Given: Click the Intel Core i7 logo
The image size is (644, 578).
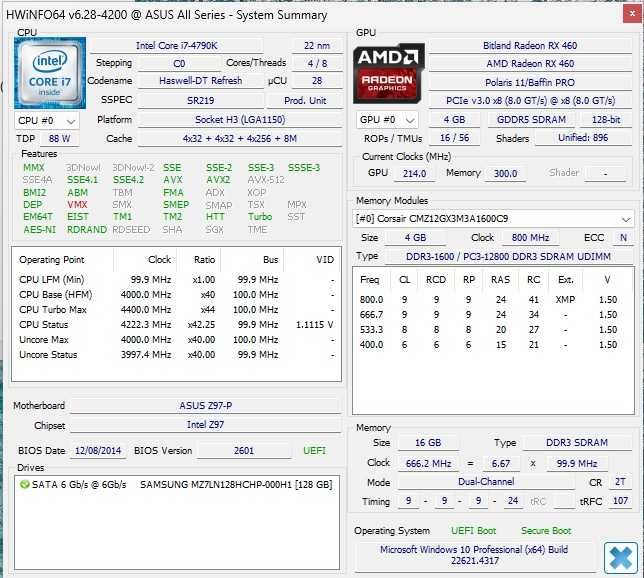Looking at the screenshot, I should click(50, 73).
